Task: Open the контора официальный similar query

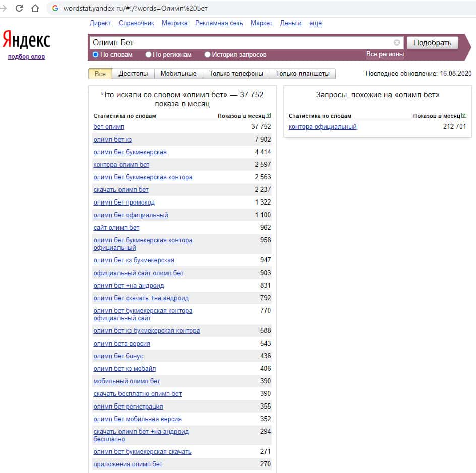Action: [x=323, y=127]
